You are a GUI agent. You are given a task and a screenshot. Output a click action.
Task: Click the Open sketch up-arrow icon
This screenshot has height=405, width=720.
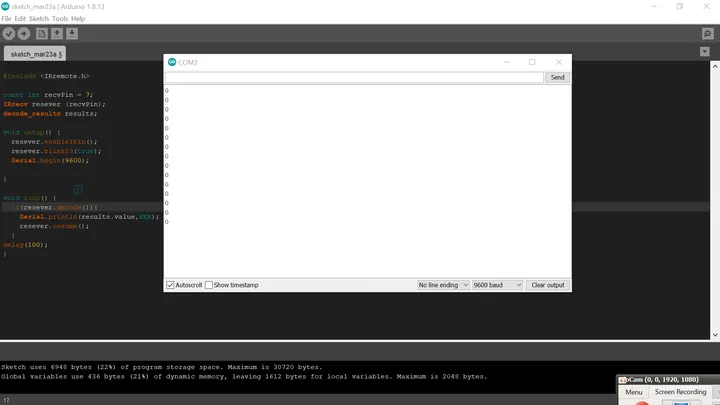click(57, 34)
